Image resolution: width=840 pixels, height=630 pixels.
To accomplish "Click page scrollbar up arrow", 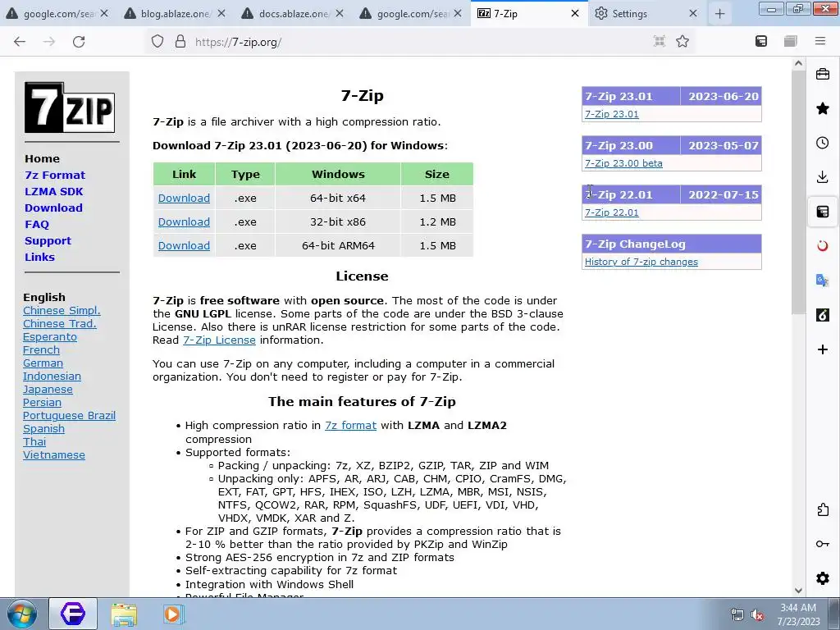I will [798, 63].
